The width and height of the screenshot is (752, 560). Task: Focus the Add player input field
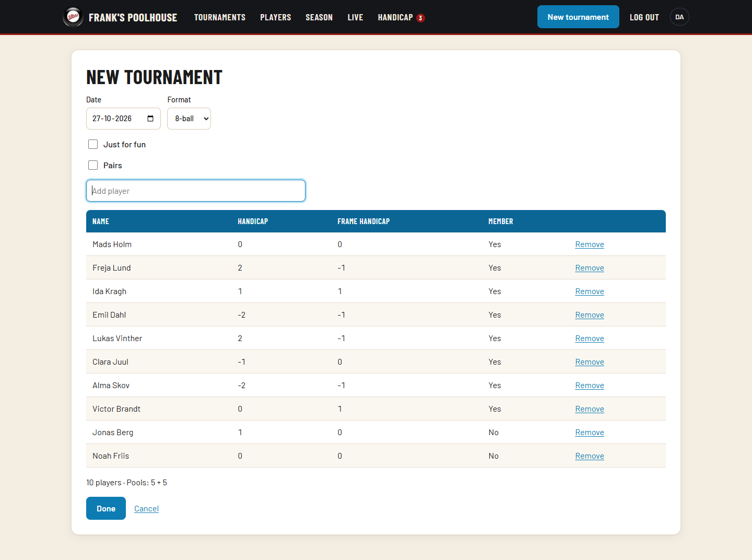point(196,191)
